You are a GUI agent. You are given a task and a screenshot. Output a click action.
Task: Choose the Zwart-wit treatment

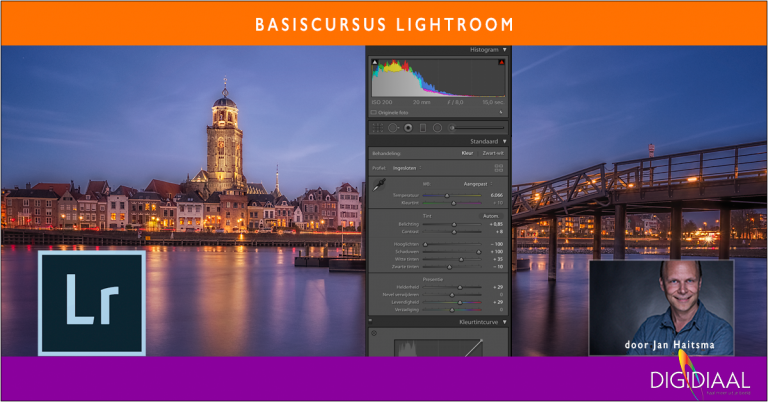click(493, 153)
